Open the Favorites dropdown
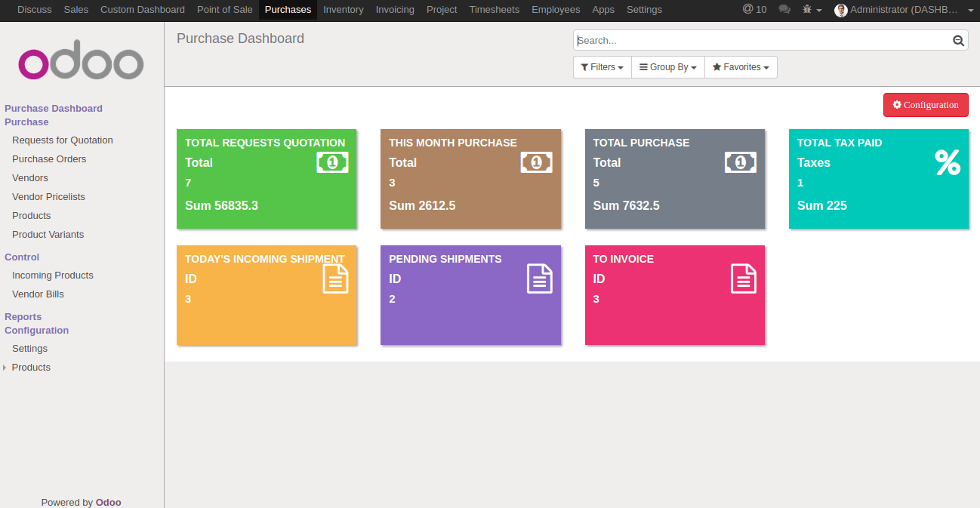This screenshot has height=508, width=980. pos(741,67)
